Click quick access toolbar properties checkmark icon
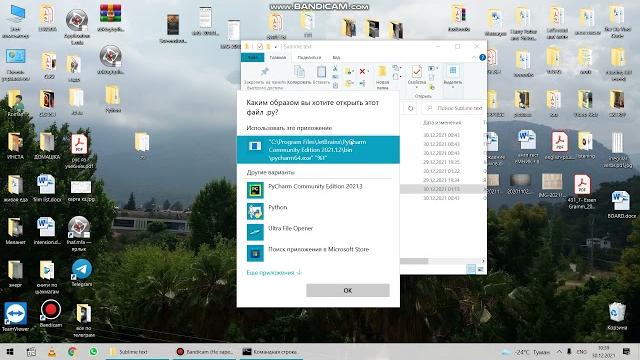 tap(260, 47)
